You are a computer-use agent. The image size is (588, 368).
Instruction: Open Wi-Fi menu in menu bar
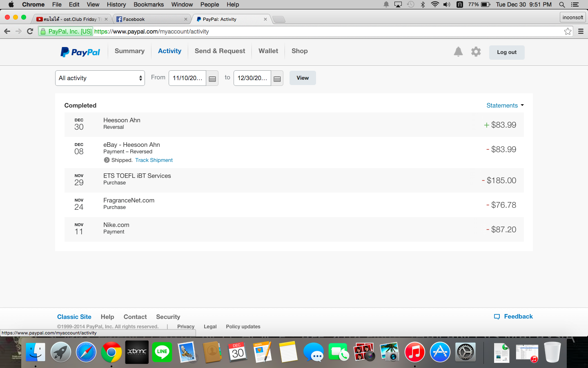tap(435, 4)
